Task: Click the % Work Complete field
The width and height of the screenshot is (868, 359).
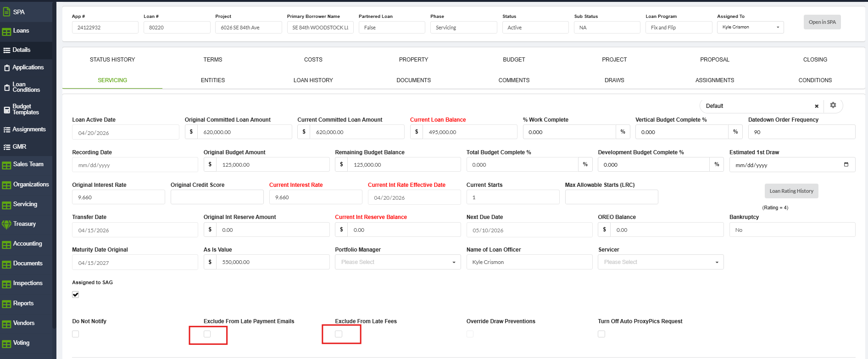Action: tap(569, 132)
